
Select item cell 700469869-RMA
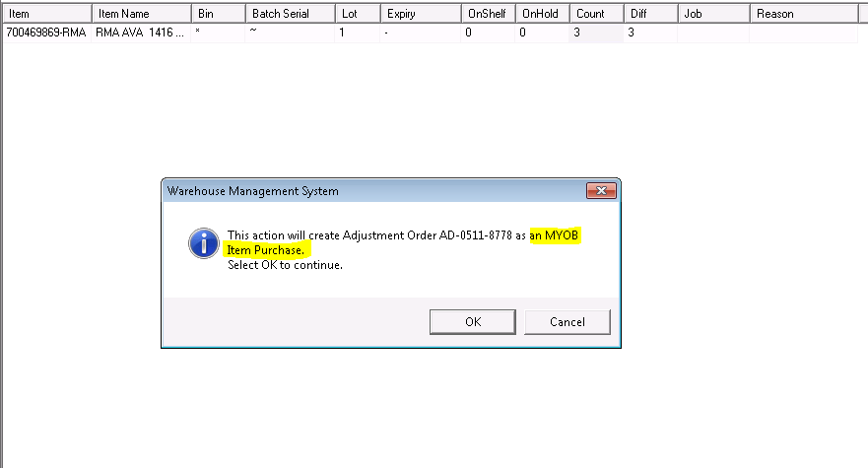click(x=47, y=33)
